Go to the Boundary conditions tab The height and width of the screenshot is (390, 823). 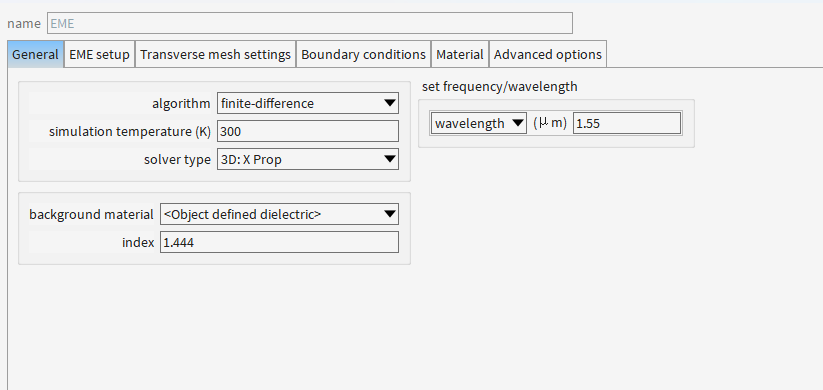click(363, 54)
